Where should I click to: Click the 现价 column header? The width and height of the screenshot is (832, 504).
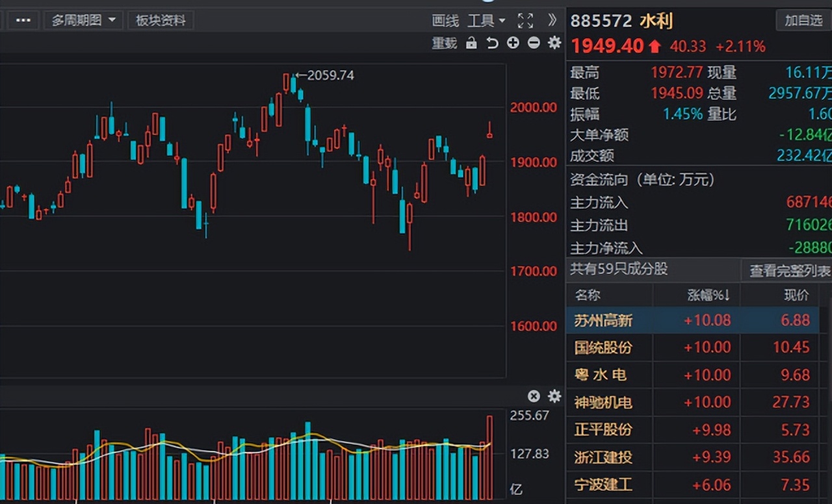tap(796, 296)
